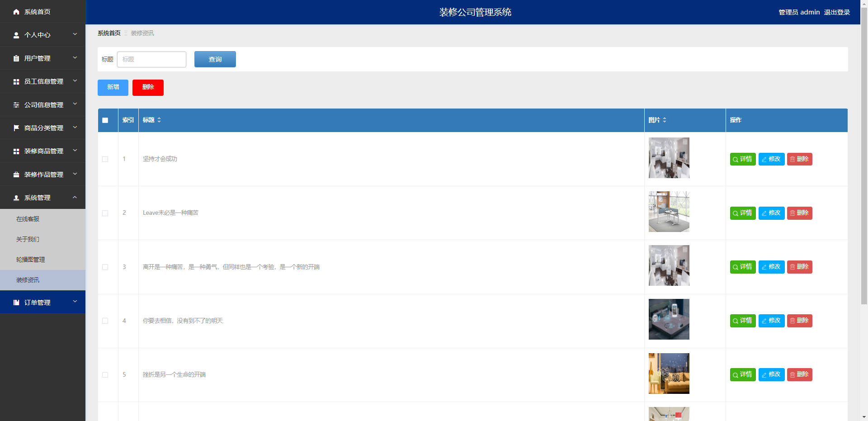Screen dimensions: 868x421
Task: View 详情 for 挫折是另一个生命的开端 row
Action: (743, 374)
